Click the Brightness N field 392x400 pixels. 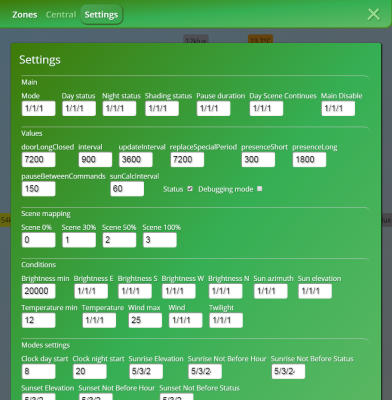pyautogui.click(x=225, y=291)
